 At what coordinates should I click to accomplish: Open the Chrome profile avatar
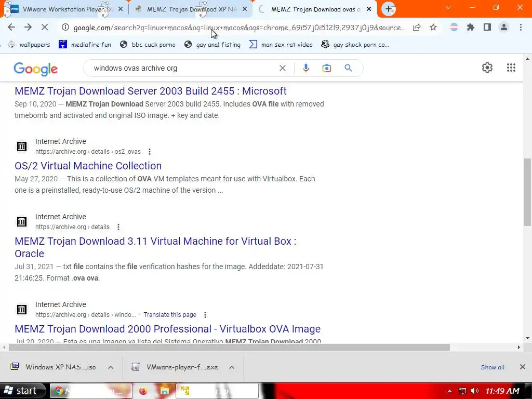click(x=504, y=28)
